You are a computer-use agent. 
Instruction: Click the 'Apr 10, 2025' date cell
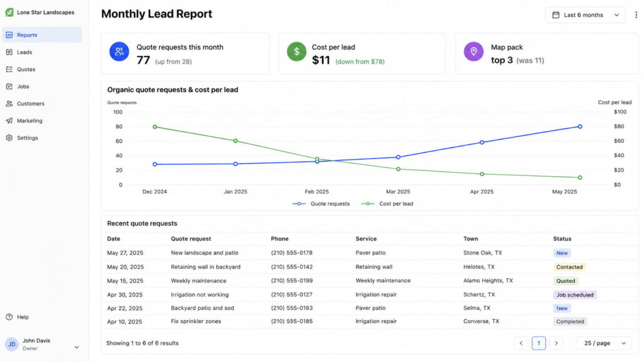(125, 322)
